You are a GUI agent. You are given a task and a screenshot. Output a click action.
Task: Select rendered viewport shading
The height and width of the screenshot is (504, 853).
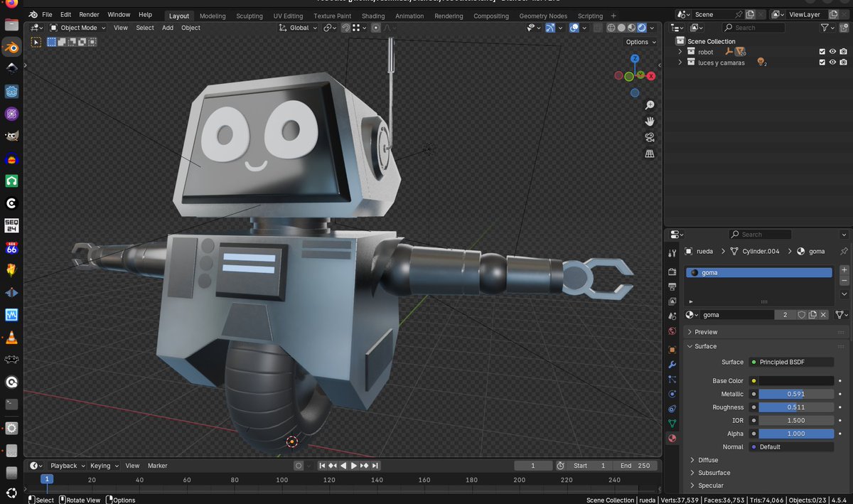point(642,28)
